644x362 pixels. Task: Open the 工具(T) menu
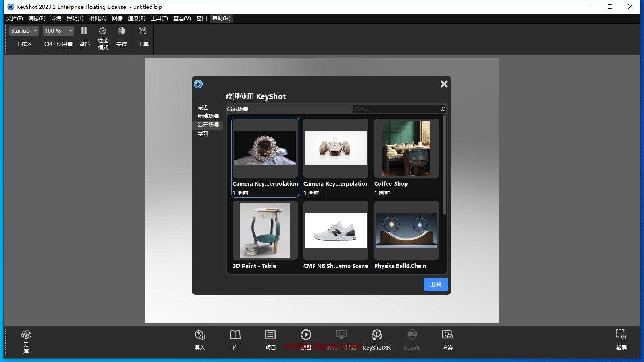(x=159, y=19)
